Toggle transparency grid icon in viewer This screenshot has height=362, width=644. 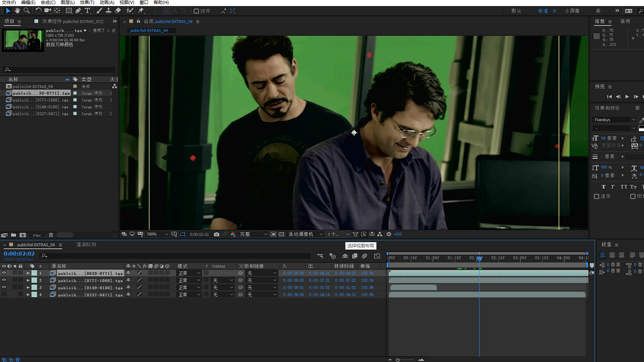[x=282, y=234]
